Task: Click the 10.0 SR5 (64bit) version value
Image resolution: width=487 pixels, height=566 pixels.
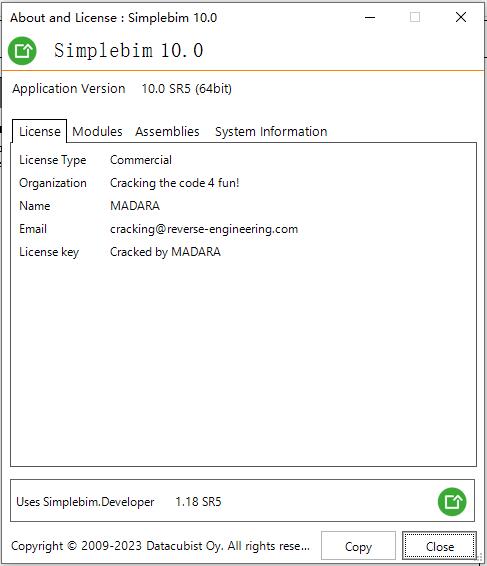Action: [x=187, y=89]
